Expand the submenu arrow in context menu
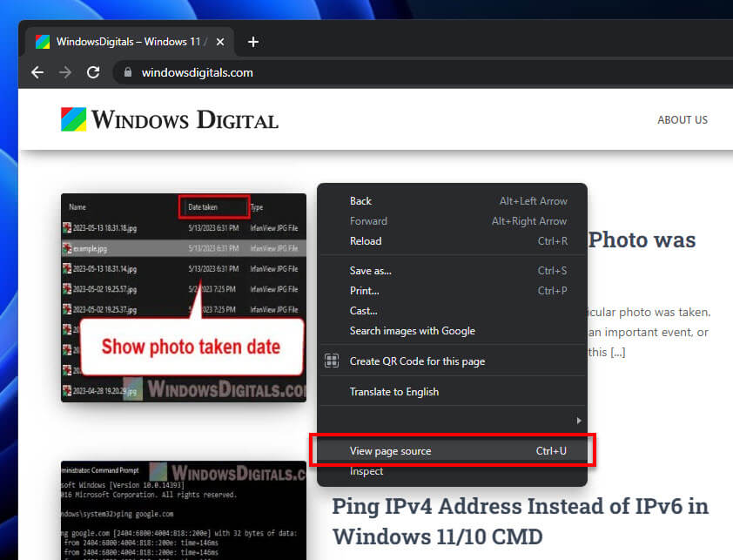Screen dimensions: 733x560 point(579,421)
